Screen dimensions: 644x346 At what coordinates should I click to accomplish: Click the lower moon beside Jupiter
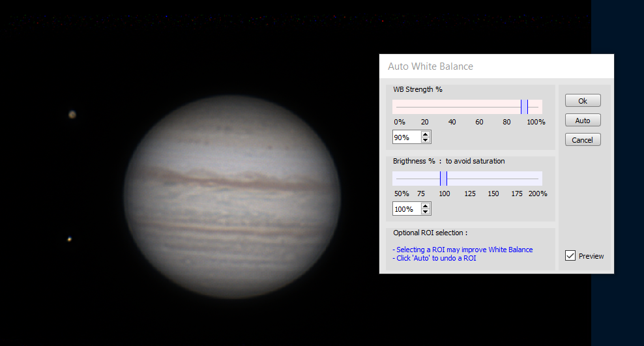click(x=69, y=239)
